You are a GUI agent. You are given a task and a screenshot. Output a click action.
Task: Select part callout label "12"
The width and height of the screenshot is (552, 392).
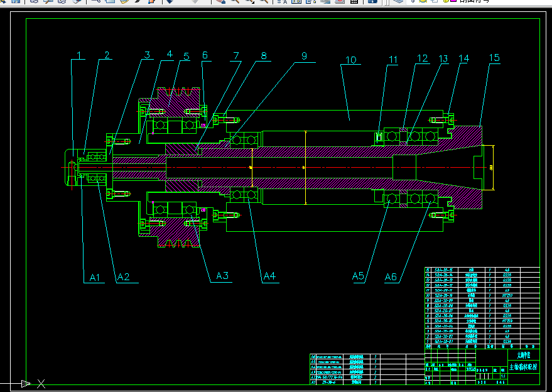423,58
